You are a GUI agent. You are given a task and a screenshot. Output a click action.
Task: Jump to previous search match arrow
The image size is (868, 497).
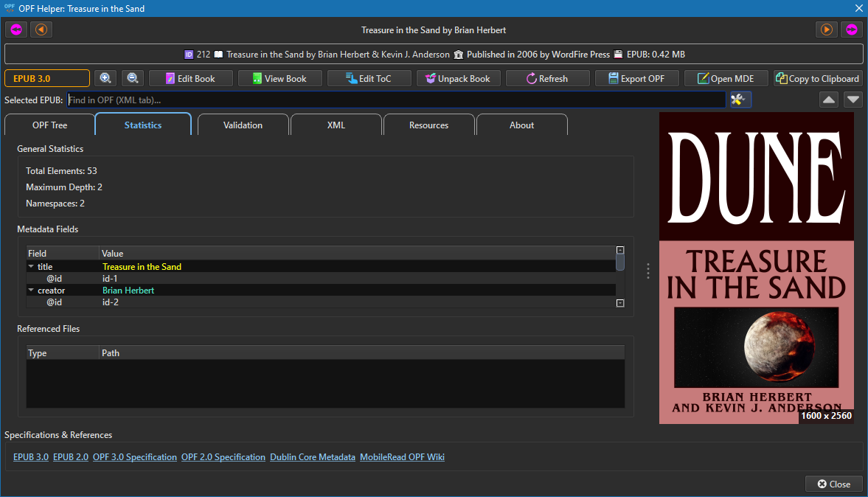pyautogui.click(x=828, y=100)
